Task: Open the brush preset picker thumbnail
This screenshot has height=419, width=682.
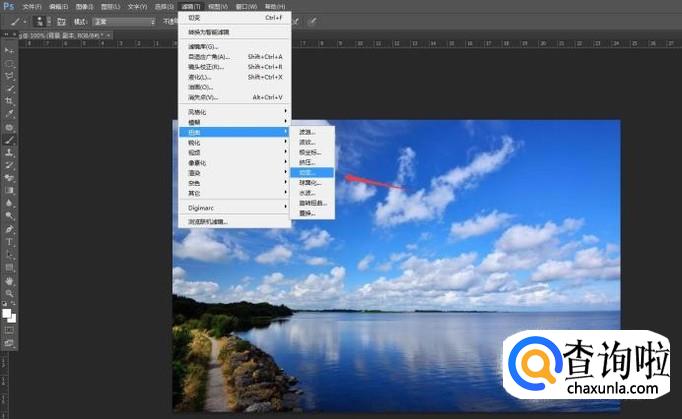Action: [x=42, y=21]
